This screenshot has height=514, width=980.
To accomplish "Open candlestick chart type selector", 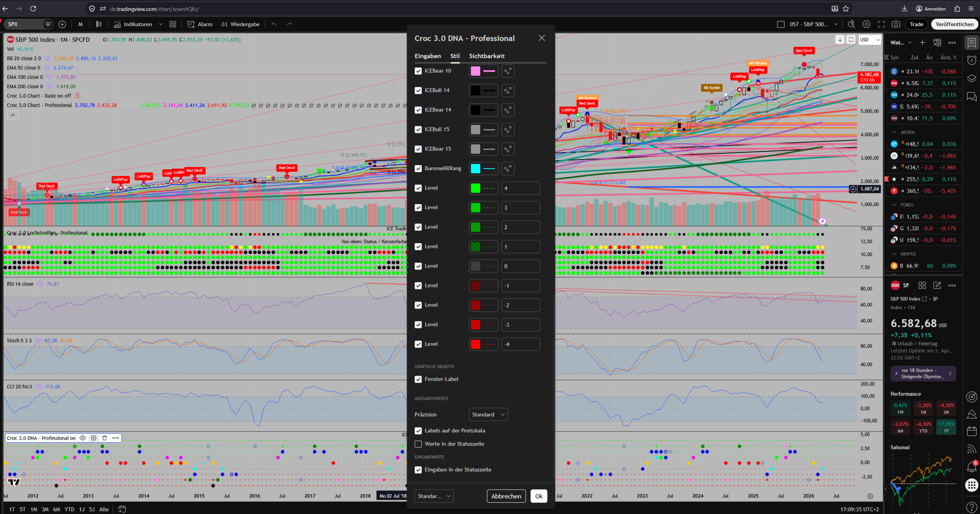I will click(x=99, y=24).
